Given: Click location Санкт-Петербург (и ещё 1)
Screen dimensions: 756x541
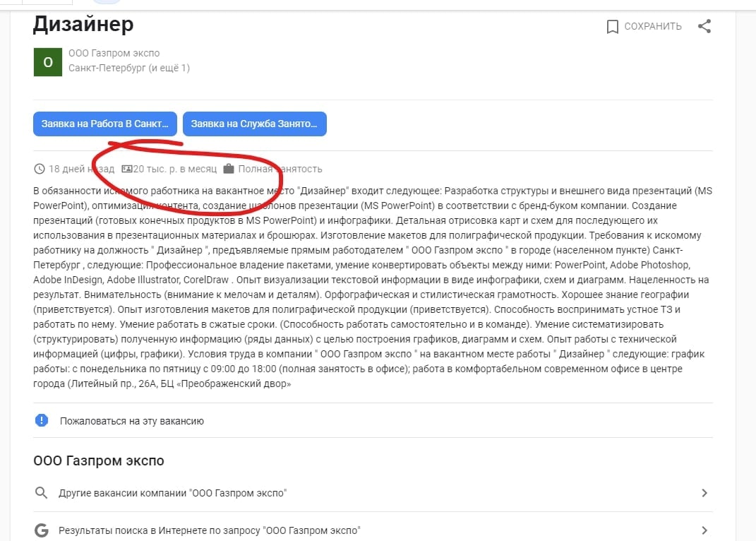Looking at the screenshot, I should point(129,68).
